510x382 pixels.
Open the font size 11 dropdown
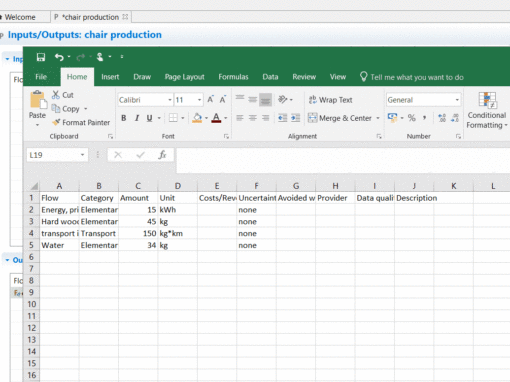coord(199,100)
